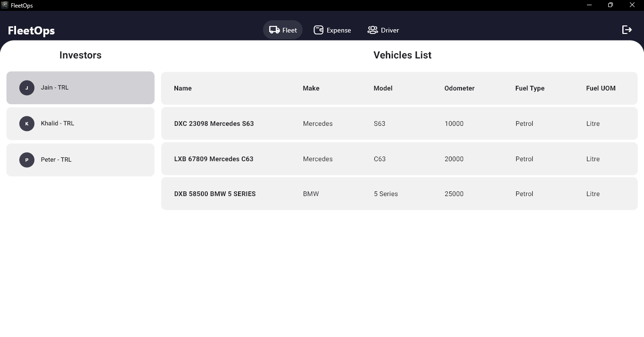Minimize the FleetOps window

[x=589, y=5]
